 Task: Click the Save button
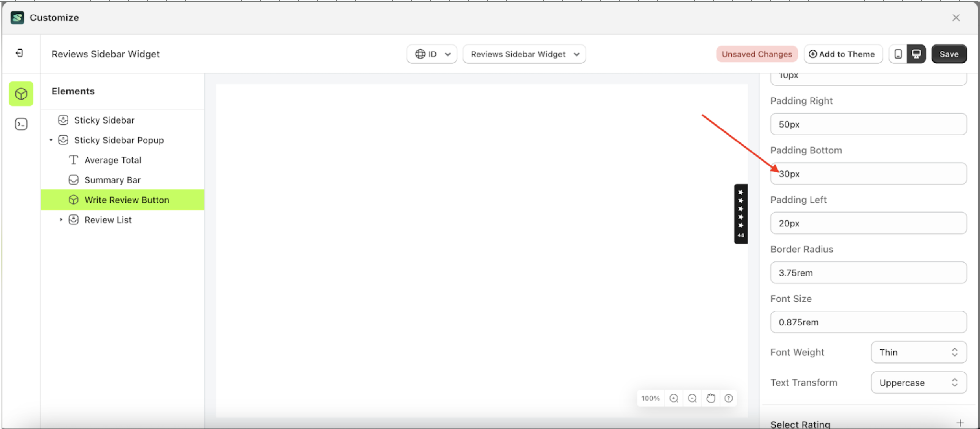coord(949,54)
